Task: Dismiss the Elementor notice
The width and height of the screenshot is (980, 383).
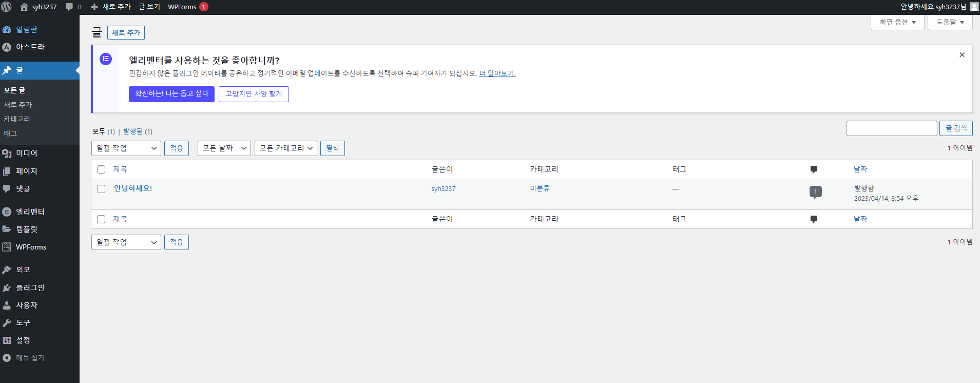Action: pyautogui.click(x=962, y=55)
